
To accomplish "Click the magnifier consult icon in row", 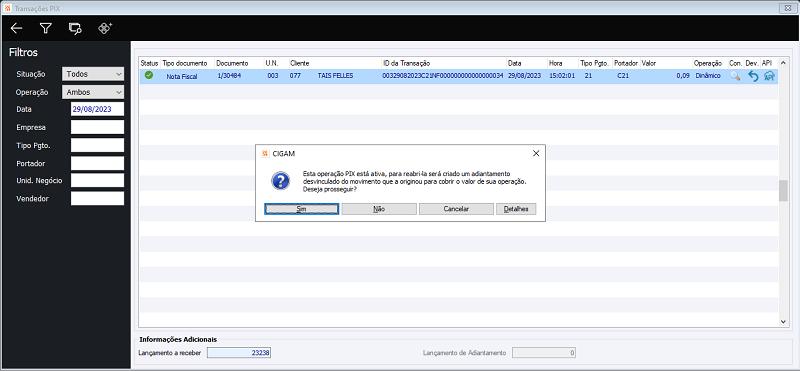I will pos(735,76).
